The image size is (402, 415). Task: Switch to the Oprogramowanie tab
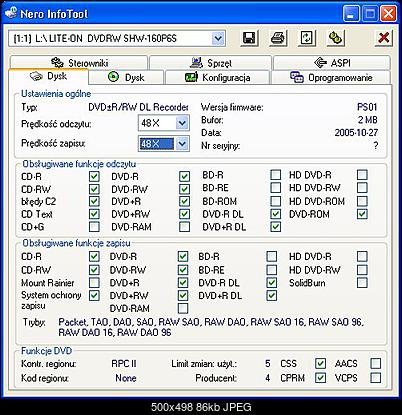point(331,78)
